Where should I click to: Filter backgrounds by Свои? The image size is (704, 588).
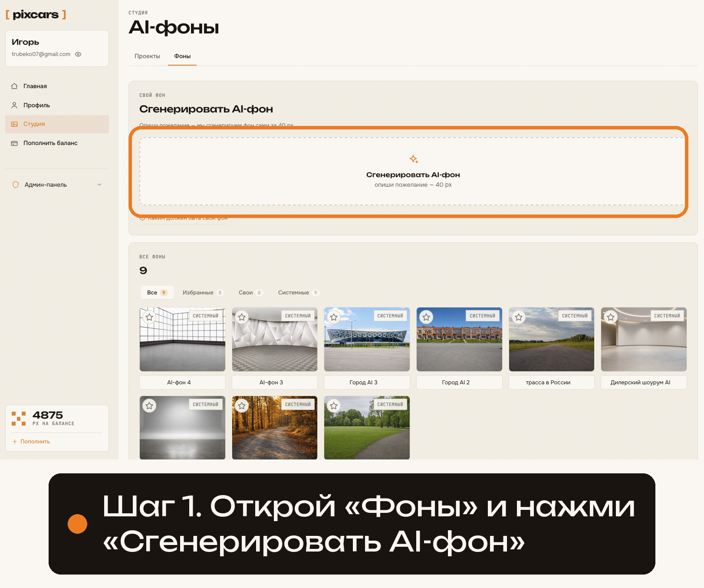tap(250, 293)
